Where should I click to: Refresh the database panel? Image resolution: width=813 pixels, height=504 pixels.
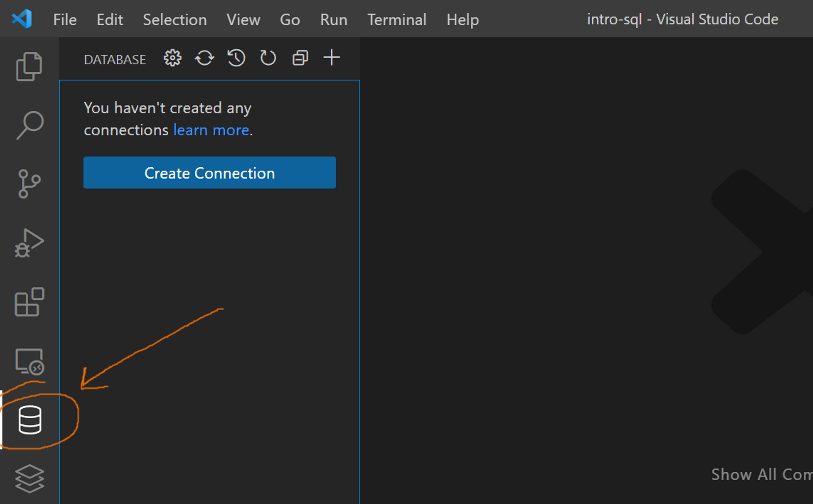[268, 58]
